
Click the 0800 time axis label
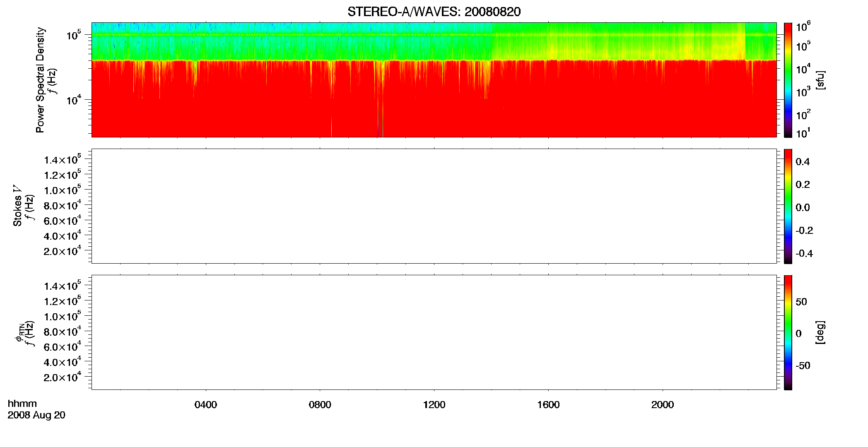pyautogui.click(x=320, y=405)
